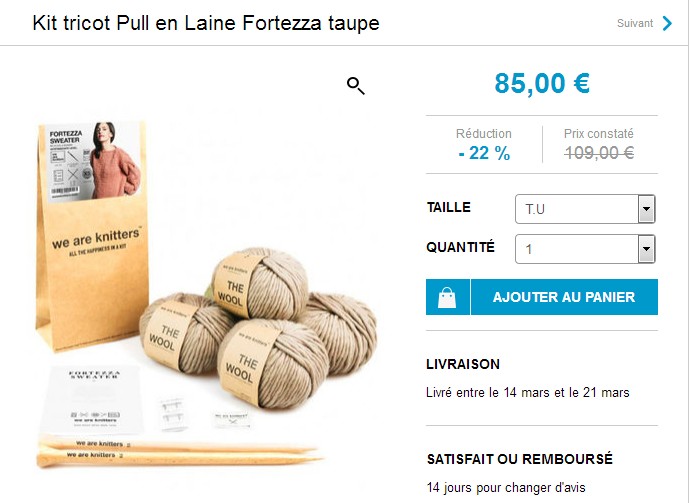
Task: Click the 14 jours pour changer d'avis text
Action: coord(506,488)
